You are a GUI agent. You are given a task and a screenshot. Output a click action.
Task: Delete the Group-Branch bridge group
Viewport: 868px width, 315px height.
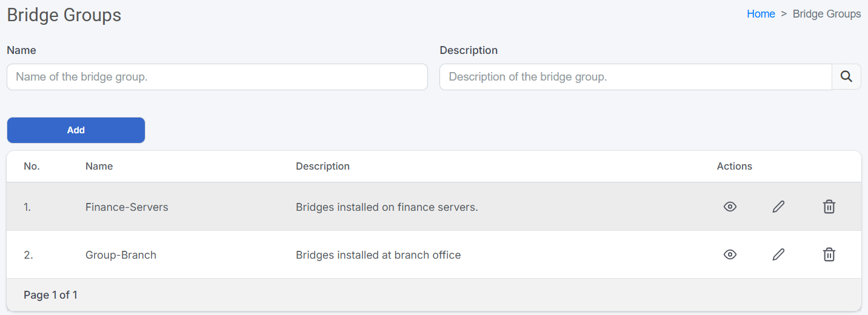click(x=829, y=254)
